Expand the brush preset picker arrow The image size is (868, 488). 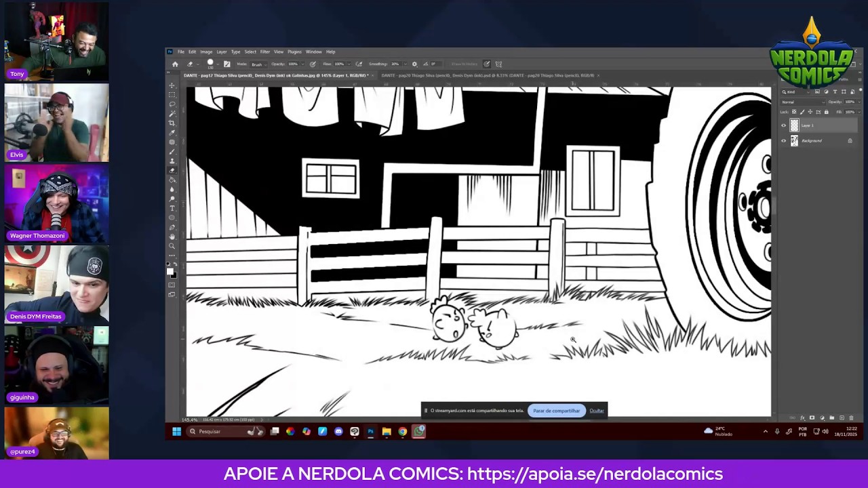pyautogui.click(x=217, y=64)
